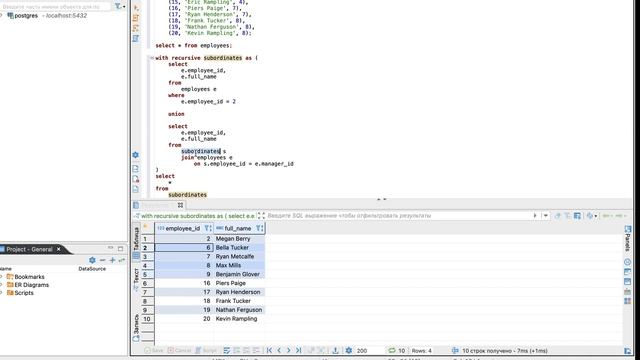Screen dimensions: 640x360
Task: Click the Project panel configuration gear icon
Action: [92, 260]
